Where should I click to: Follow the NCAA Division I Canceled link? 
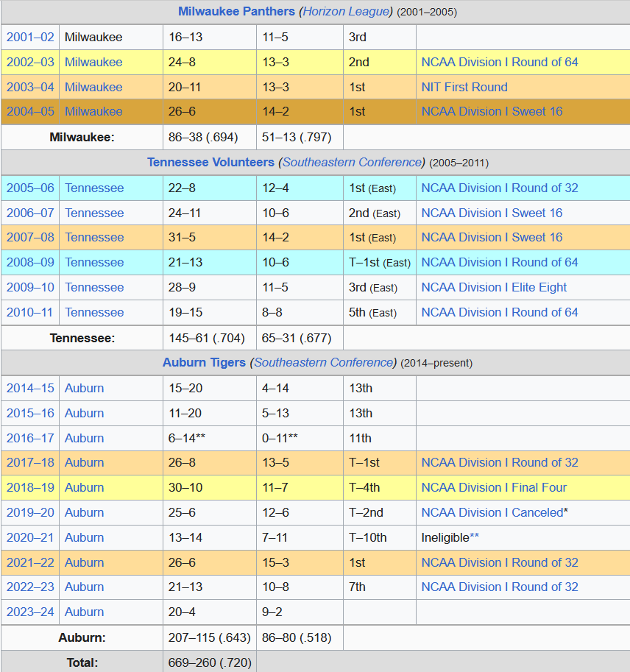[492, 512]
